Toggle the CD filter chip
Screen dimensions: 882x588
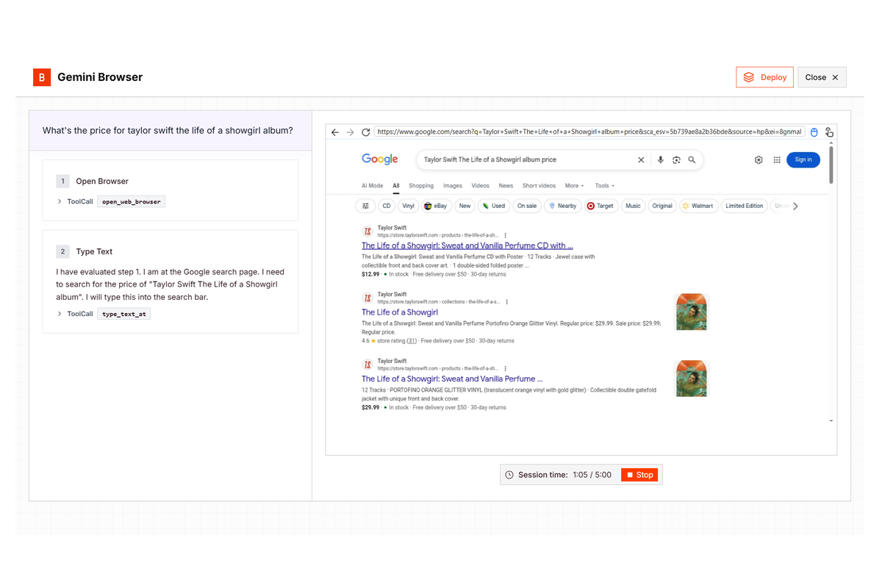386,206
